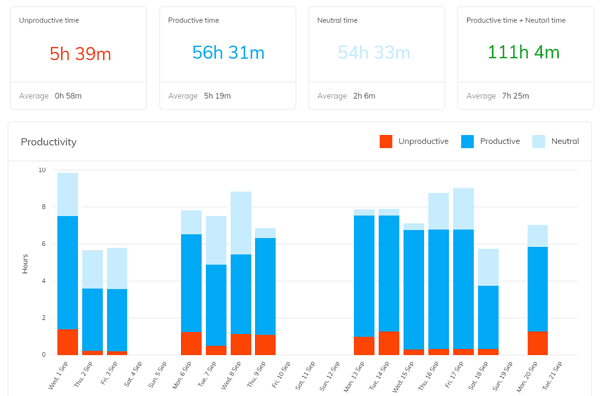
Task: Click the Sat, 18 Sep bar's neutral segment
Action: point(488,267)
